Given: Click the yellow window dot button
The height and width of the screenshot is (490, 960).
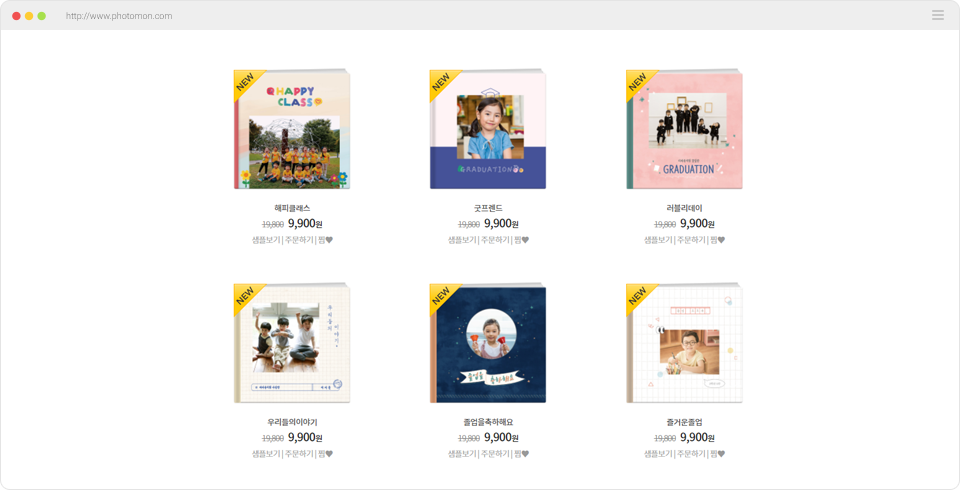Looking at the screenshot, I should 29,16.
